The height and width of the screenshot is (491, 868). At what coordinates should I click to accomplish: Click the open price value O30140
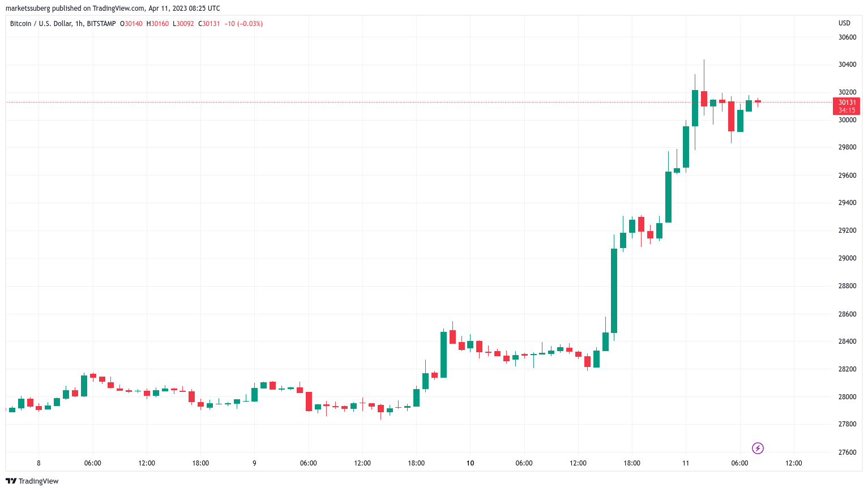tap(131, 24)
